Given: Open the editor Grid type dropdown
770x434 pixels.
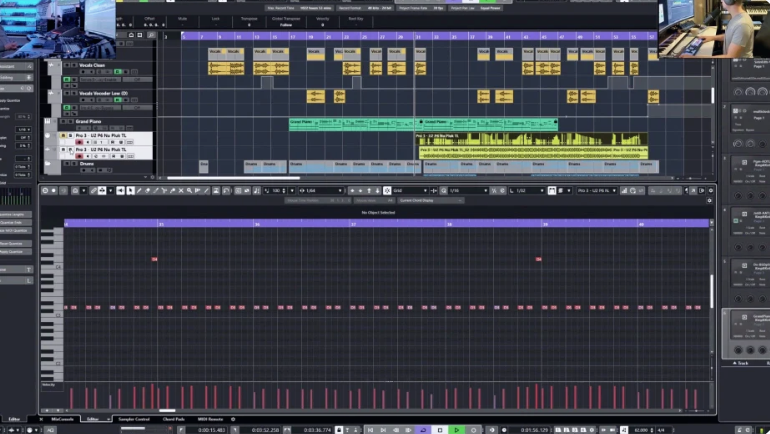Looking at the screenshot, I should pos(409,190).
